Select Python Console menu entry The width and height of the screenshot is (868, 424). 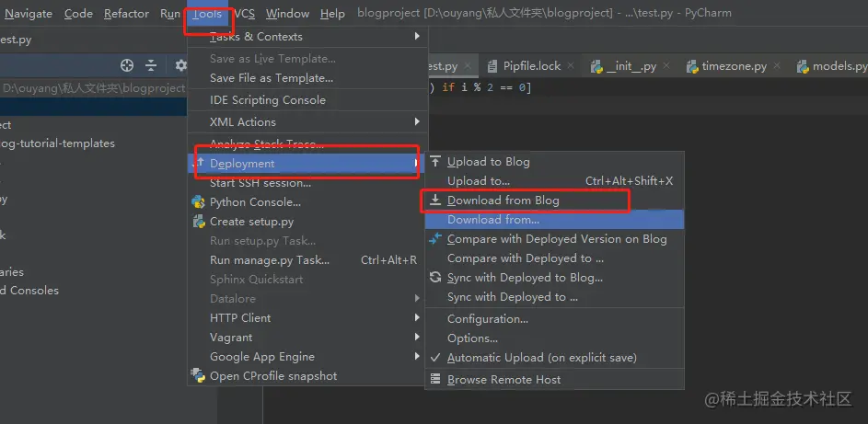[307, 202]
